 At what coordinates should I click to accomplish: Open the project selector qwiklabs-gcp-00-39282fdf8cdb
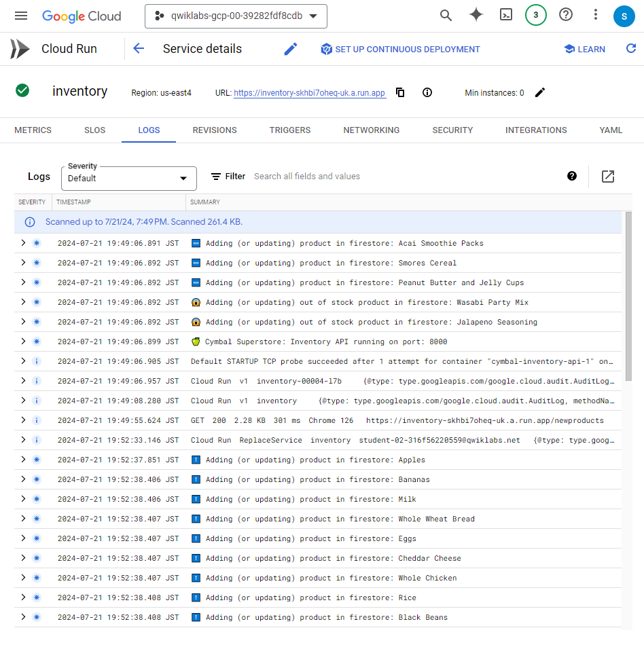pos(236,16)
